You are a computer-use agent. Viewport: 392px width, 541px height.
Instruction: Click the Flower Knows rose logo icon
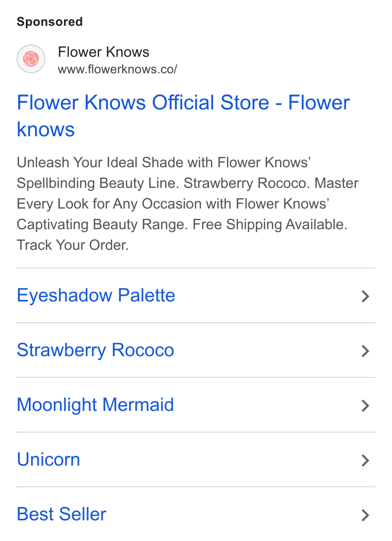(31, 59)
